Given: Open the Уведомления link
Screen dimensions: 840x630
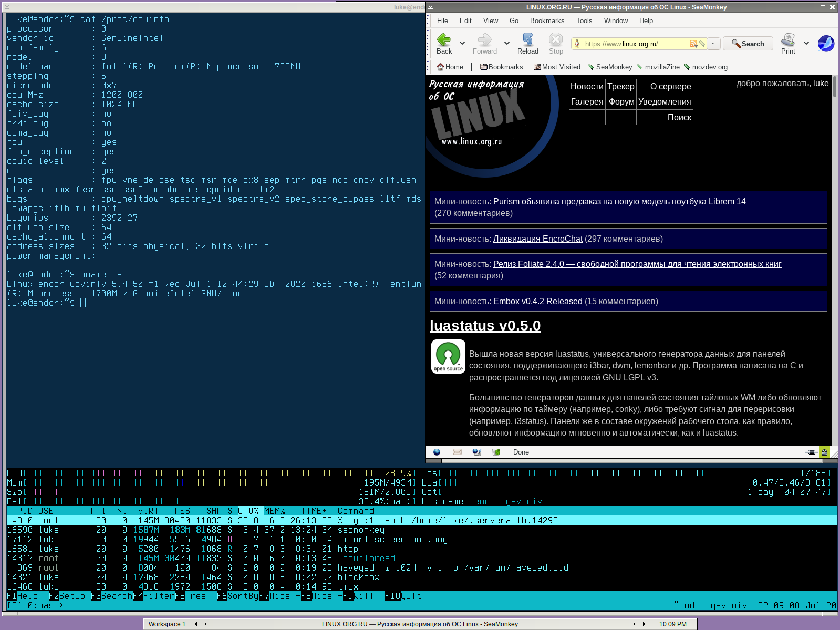Looking at the screenshot, I should point(665,102).
